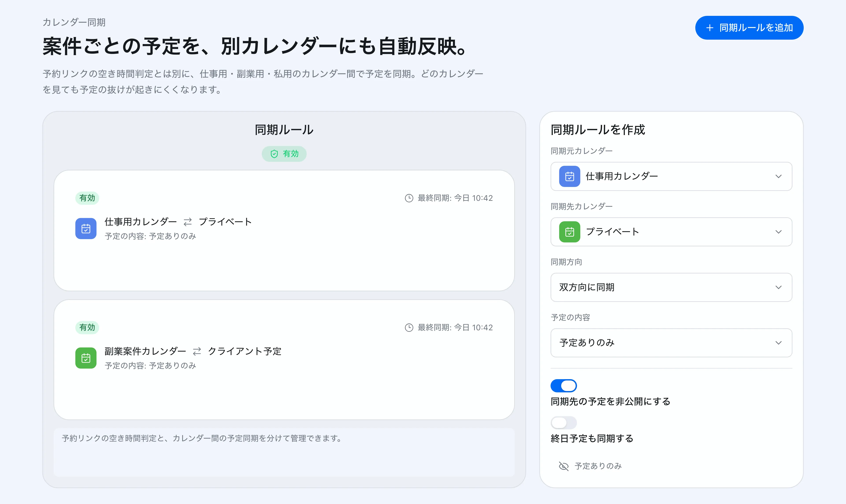846x504 pixels.
Task: Click the shield icon in the 有効 badge
Action: [x=274, y=154]
